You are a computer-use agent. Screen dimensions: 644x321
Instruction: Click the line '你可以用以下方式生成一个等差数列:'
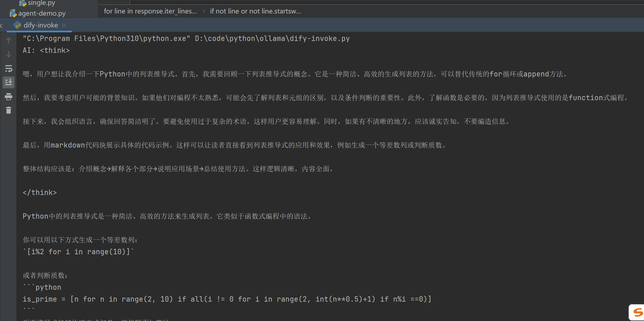point(80,240)
